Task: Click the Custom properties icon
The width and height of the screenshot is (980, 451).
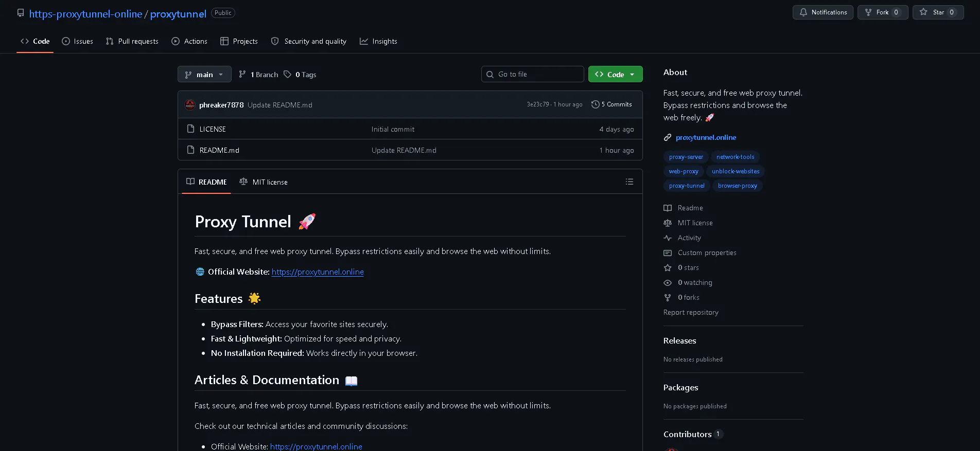Action: click(668, 252)
